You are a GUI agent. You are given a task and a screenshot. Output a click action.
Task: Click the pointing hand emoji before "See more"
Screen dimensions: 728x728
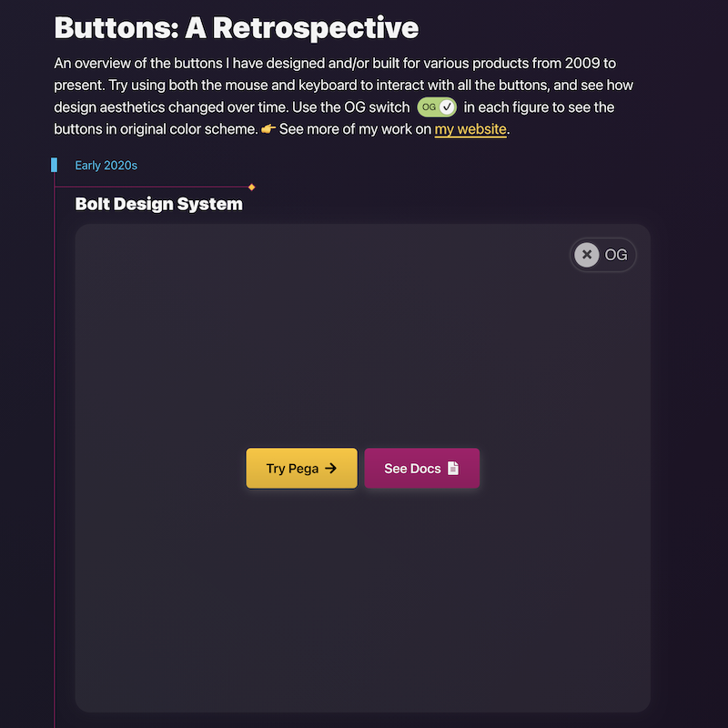point(268,129)
